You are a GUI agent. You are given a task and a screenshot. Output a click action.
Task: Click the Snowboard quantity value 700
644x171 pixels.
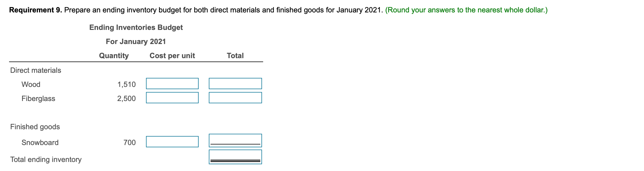130,142
